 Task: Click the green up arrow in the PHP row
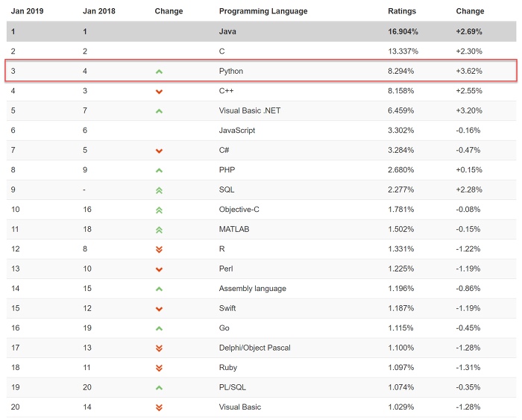pyautogui.click(x=159, y=171)
